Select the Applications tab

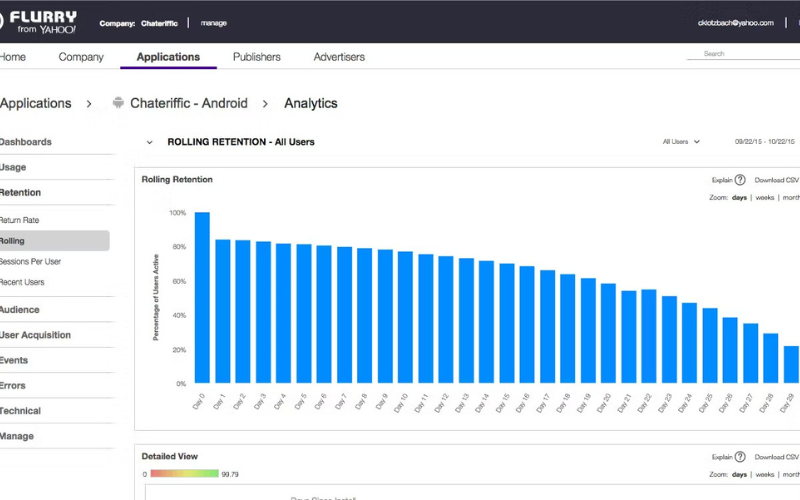tap(168, 57)
